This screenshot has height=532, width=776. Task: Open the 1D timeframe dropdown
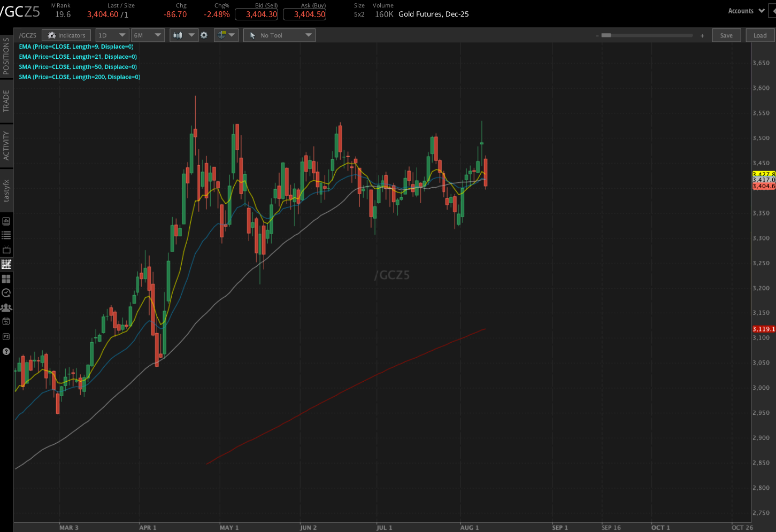(x=112, y=35)
